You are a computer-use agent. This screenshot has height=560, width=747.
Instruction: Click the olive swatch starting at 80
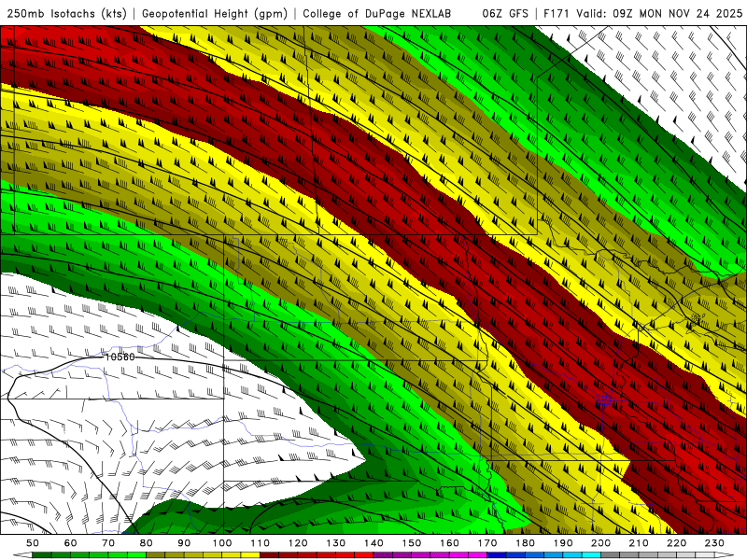(156, 555)
